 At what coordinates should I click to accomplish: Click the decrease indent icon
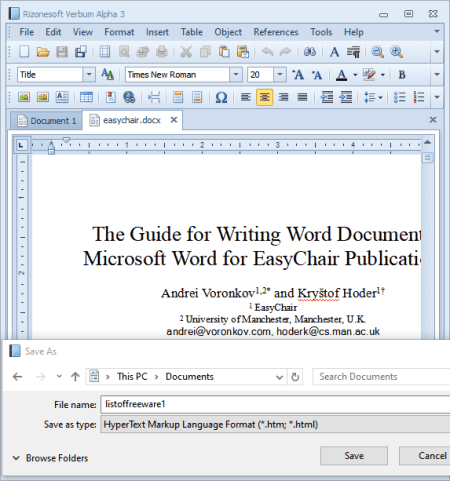327,97
